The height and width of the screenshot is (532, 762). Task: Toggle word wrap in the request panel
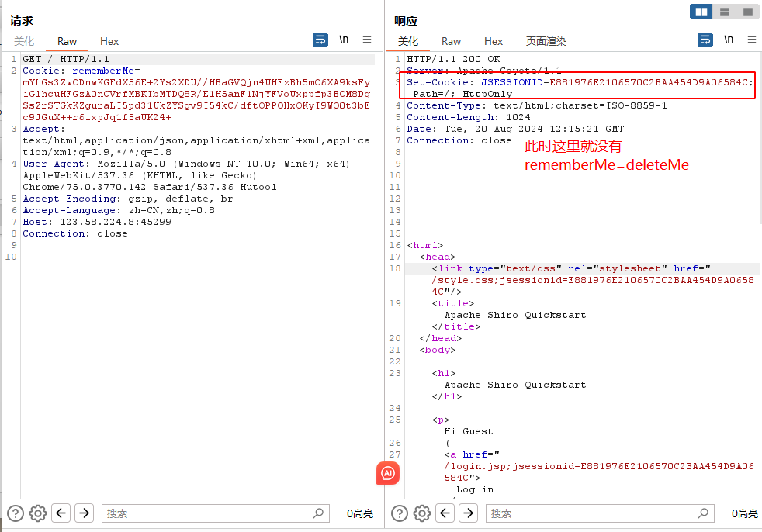coord(320,40)
